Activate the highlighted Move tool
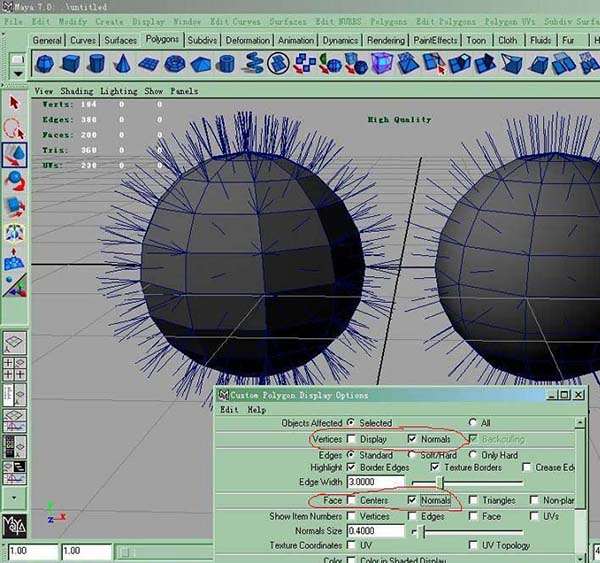 (x=14, y=155)
